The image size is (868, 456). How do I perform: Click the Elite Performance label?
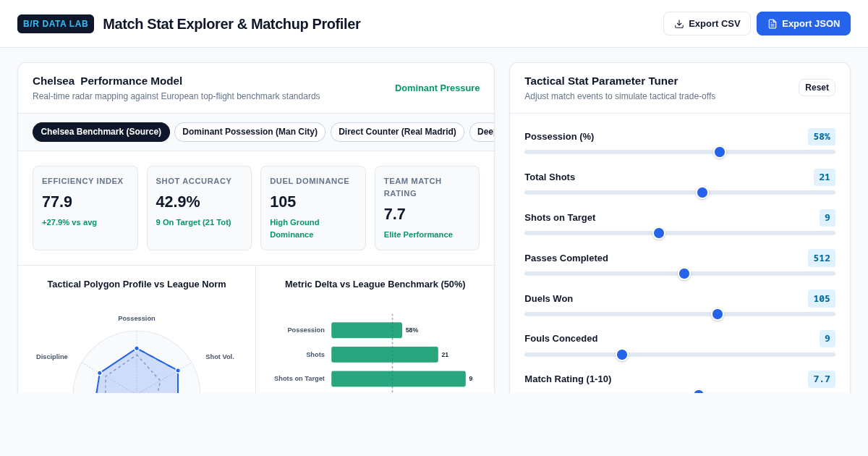click(418, 235)
